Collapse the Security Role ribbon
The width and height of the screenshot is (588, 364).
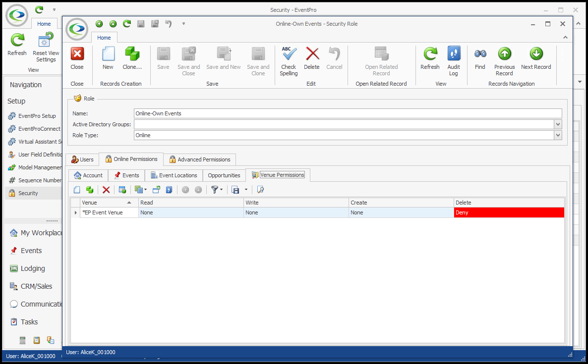(x=565, y=38)
